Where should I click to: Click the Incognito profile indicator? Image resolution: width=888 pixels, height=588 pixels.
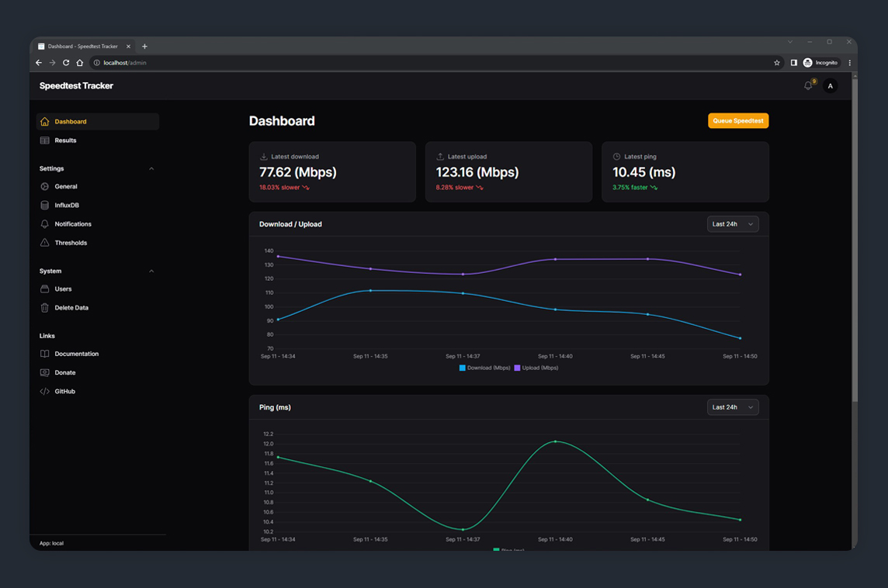click(x=820, y=63)
